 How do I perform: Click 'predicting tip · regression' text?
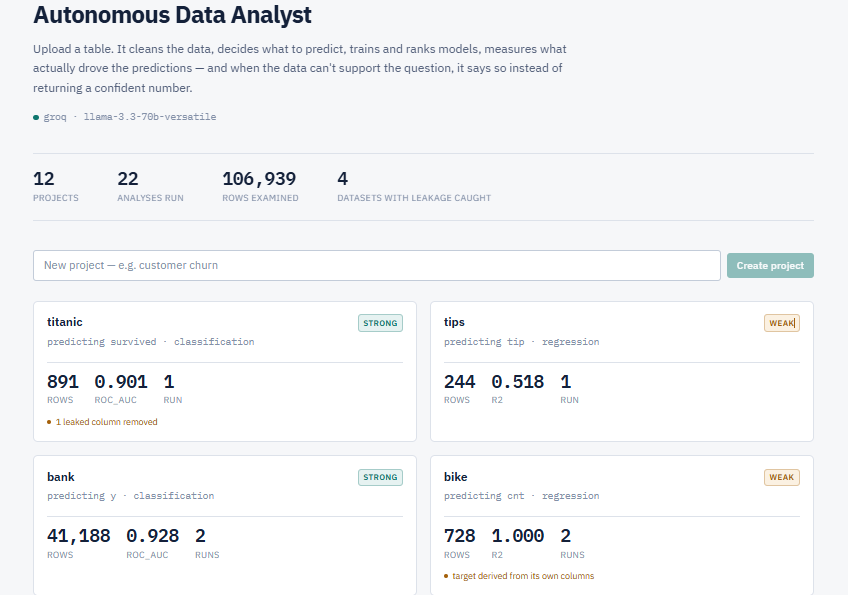pyautogui.click(x=521, y=342)
